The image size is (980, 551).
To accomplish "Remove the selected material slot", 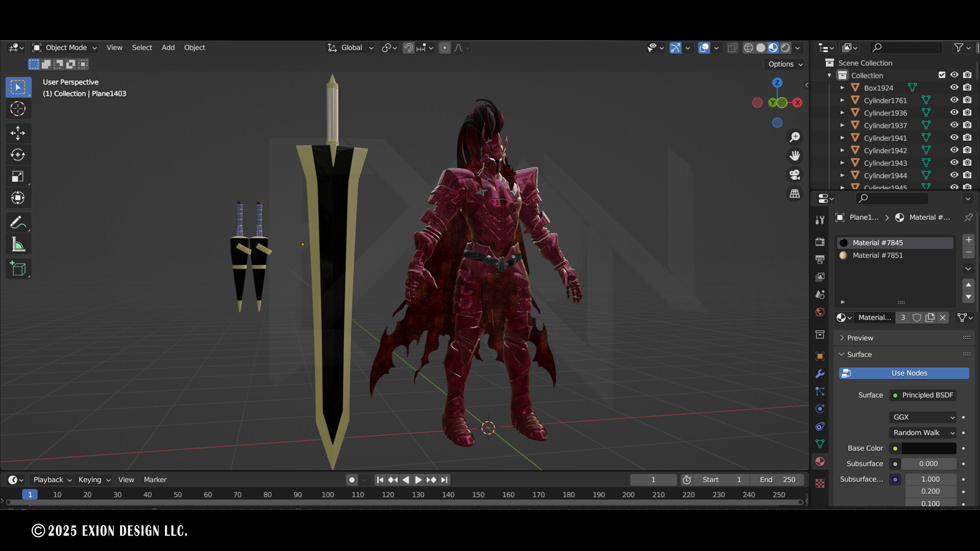I will pos(968,252).
